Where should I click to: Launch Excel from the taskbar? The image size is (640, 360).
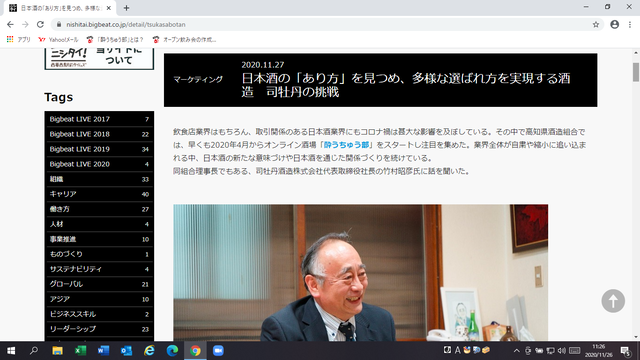pos(80,351)
